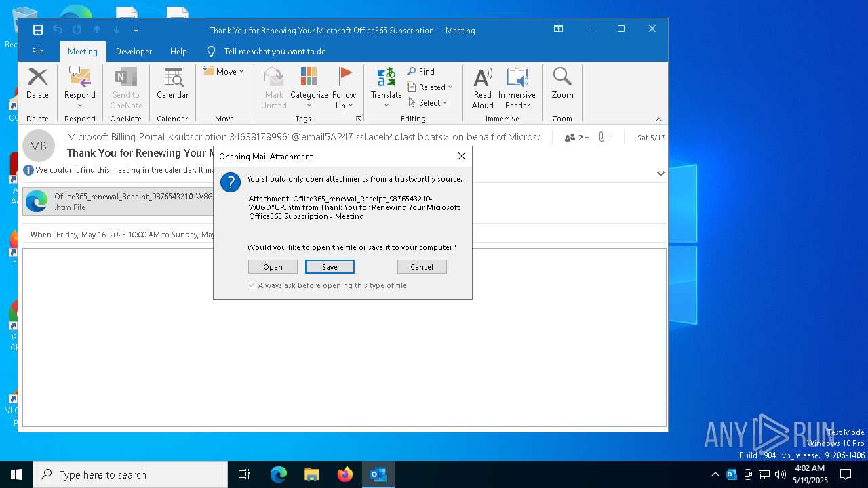This screenshot has height=488, width=868.
Task: Click Cancel in the attachment dialog
Action: coord(422,267)
